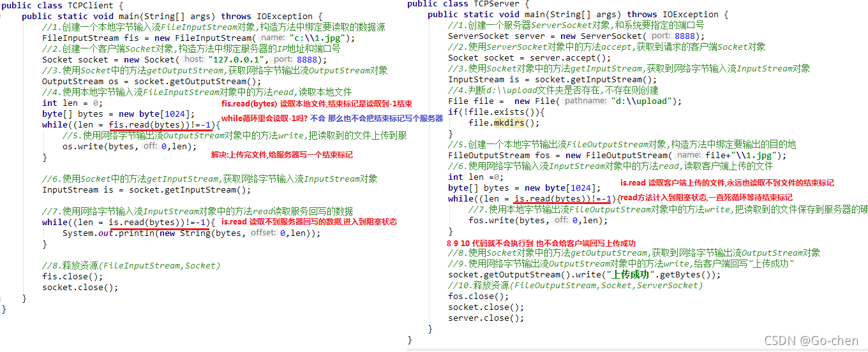Click 'FileOutputStream fos = new FileOutputStream(' line
This screenshot has height=352, width=868.
tap(618, 155)
